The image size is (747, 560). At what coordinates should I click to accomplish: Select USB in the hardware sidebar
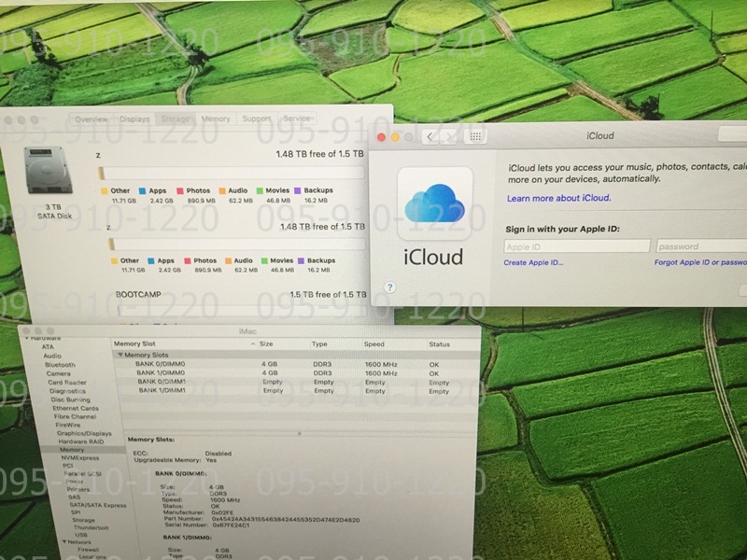tap(81, 535)
